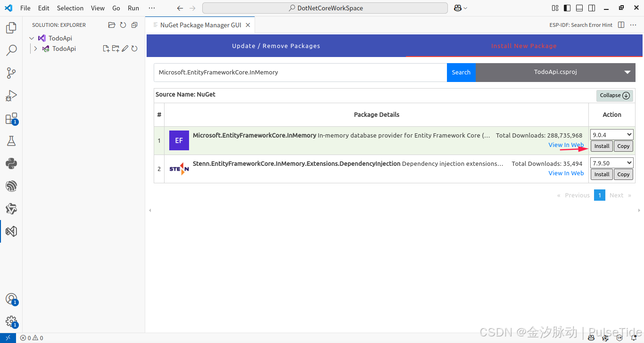The image size is (644, 343).
Task: Install Microsoft.EntityFrameworkCore.InMemory package
Action: 602,146
